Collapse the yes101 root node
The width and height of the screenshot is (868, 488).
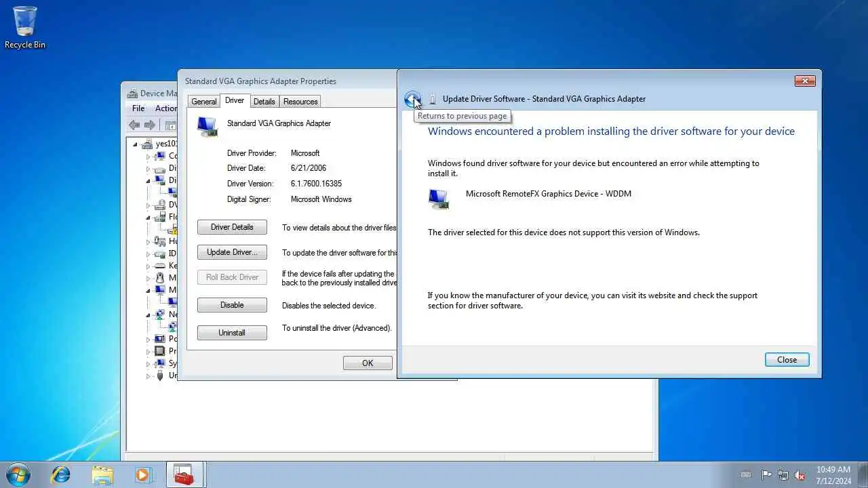pos(135,144)
